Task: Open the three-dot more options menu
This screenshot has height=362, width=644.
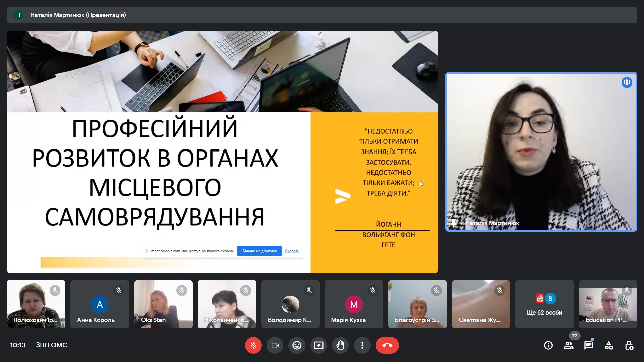Action: pos(362,345)
